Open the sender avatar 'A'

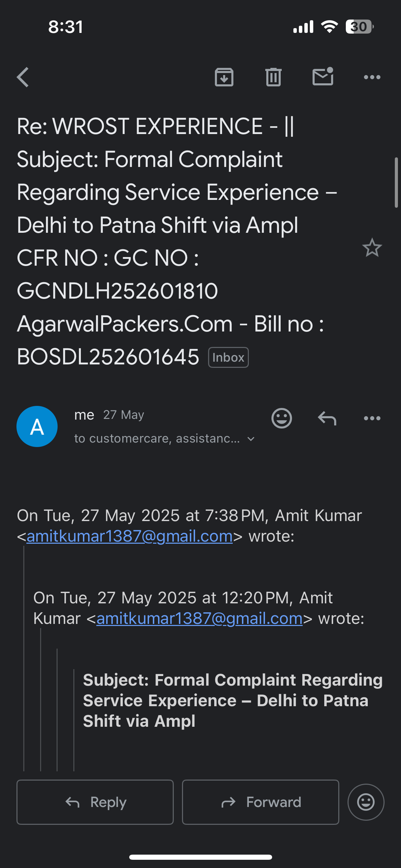tap(37, 426)
